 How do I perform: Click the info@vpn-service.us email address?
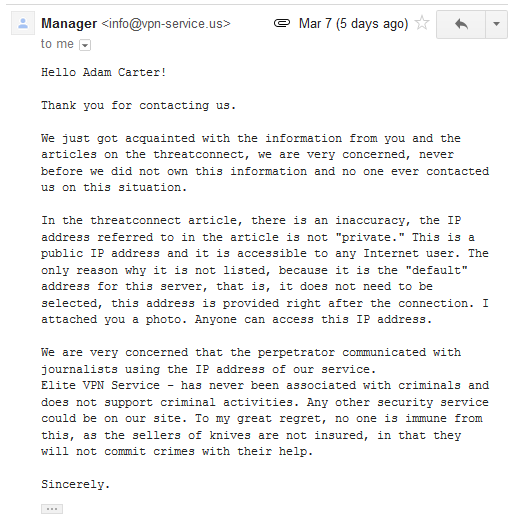[166, 24]
